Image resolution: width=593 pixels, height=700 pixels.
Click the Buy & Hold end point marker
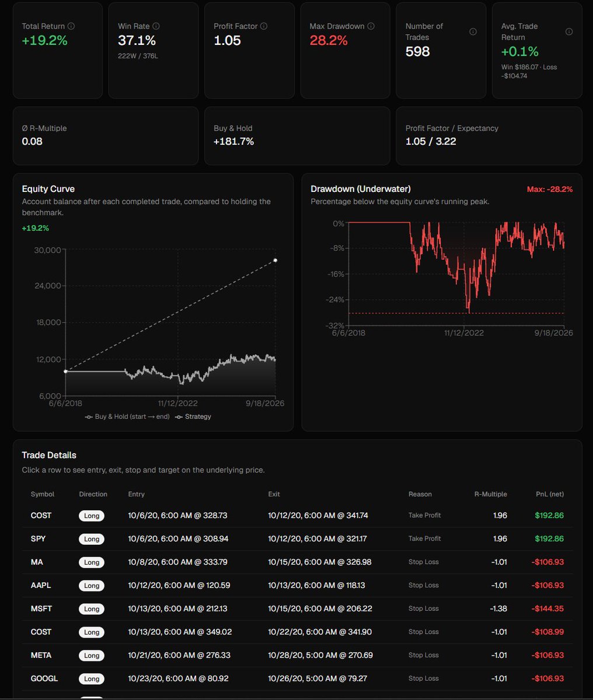(275, 260)
